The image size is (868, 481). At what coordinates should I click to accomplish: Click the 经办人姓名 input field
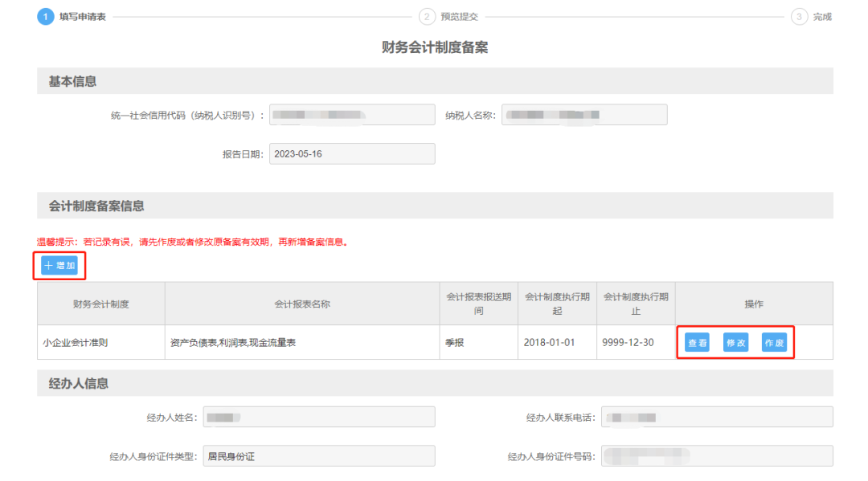tap(319, 417)
